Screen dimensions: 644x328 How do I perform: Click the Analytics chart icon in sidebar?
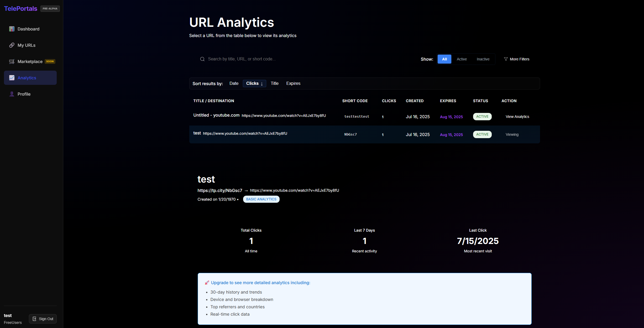[12, 78]
